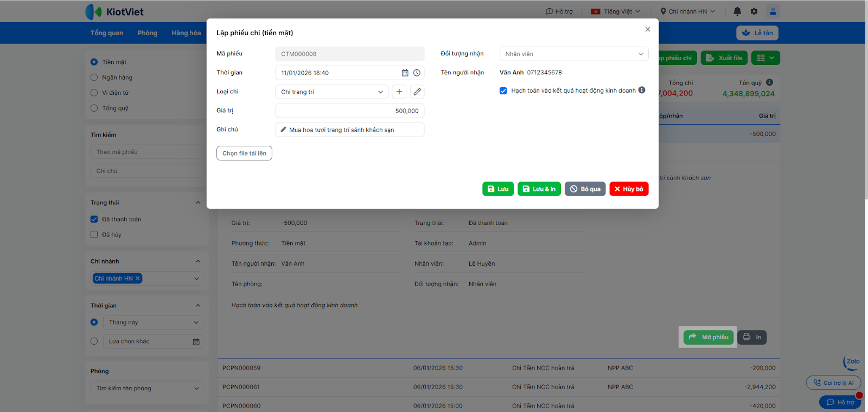Click the Gọi trợ lý AI button

pyautogui.click(x=834, y=383)
